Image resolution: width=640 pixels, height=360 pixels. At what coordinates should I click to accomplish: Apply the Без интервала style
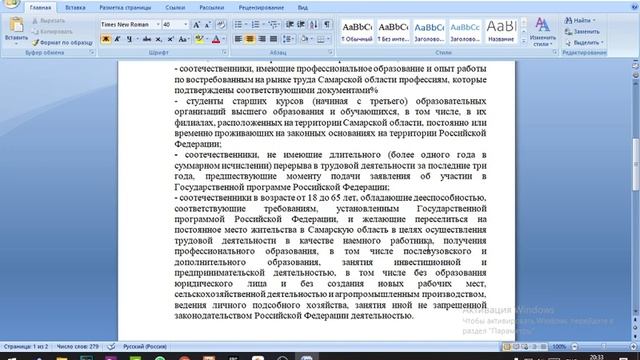pos(393,31)
